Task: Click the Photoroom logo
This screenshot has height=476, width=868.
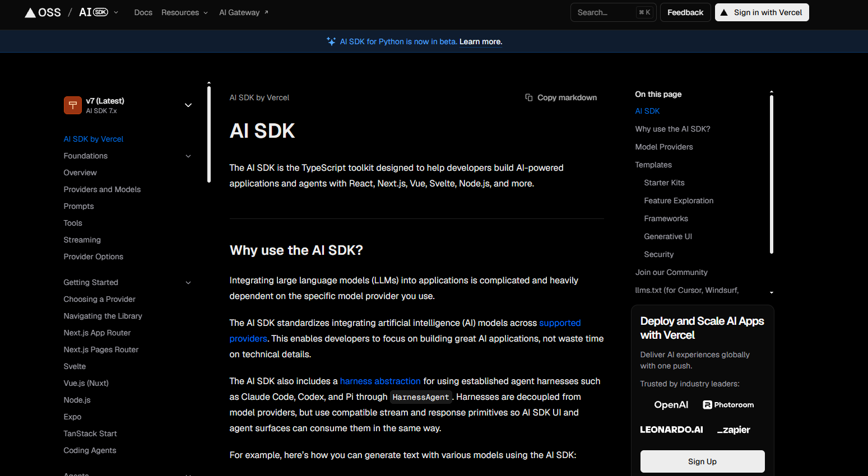Action: tap(728, 405)
